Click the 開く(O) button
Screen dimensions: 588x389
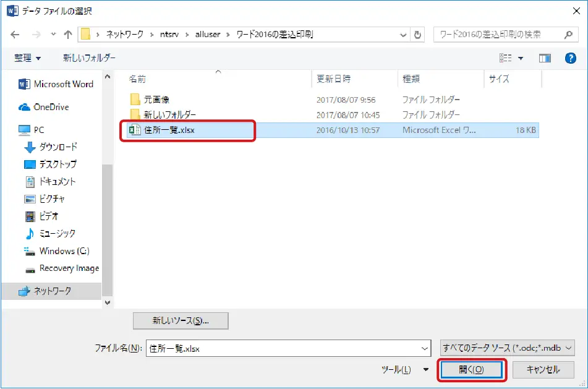tap(471, 370)
